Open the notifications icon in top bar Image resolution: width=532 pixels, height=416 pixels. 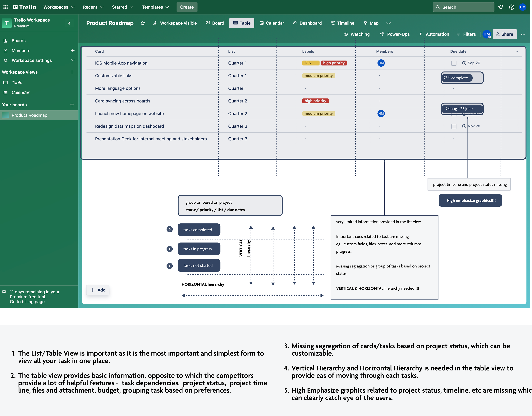(x=501, y=7)
